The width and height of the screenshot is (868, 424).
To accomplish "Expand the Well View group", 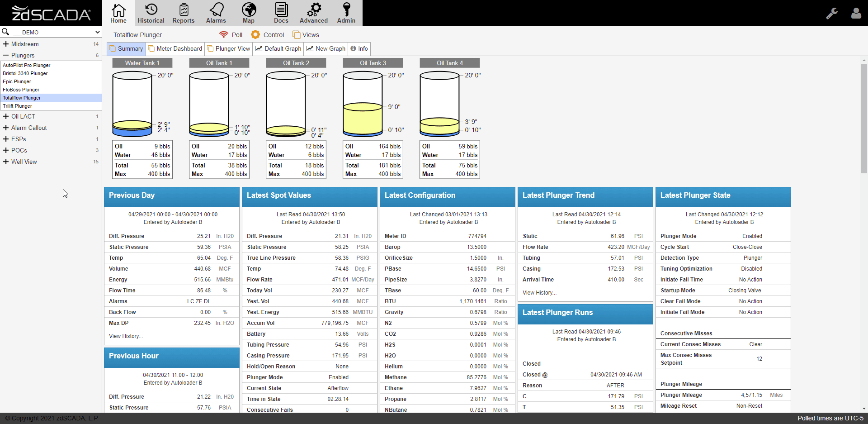I will point(6,162).
